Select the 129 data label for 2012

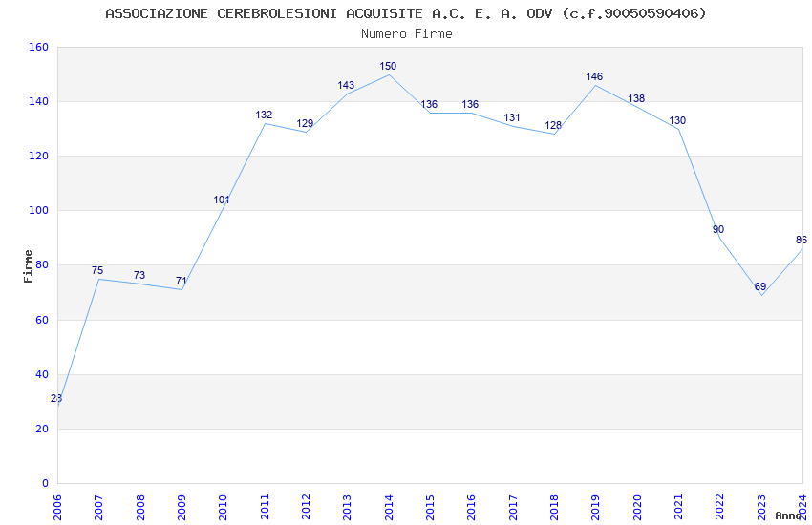click(x=305, y=124)
